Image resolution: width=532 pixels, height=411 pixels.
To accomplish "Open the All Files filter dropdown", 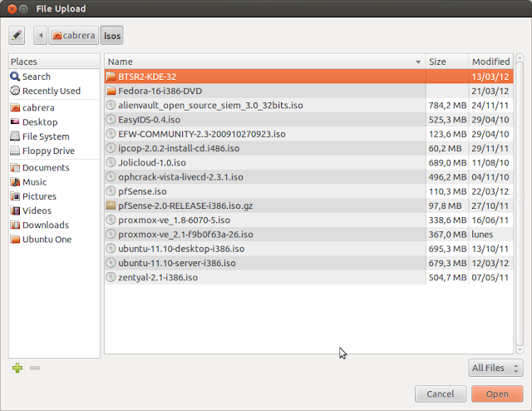I will click(495, 368).
